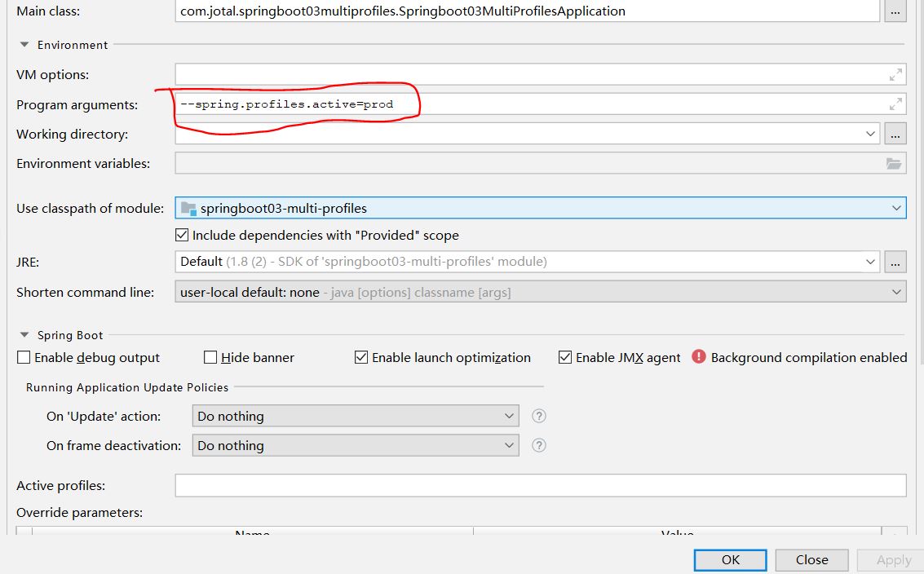Click the OK button
The width and height of the screenshot is (924, 574).
coord(730,560)
